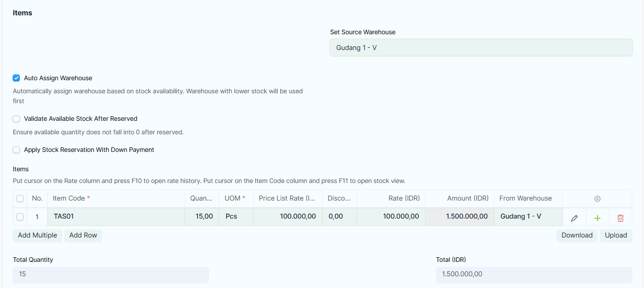
Task: Click the pencil edit icon on row 1
Action: coord(574,218)
